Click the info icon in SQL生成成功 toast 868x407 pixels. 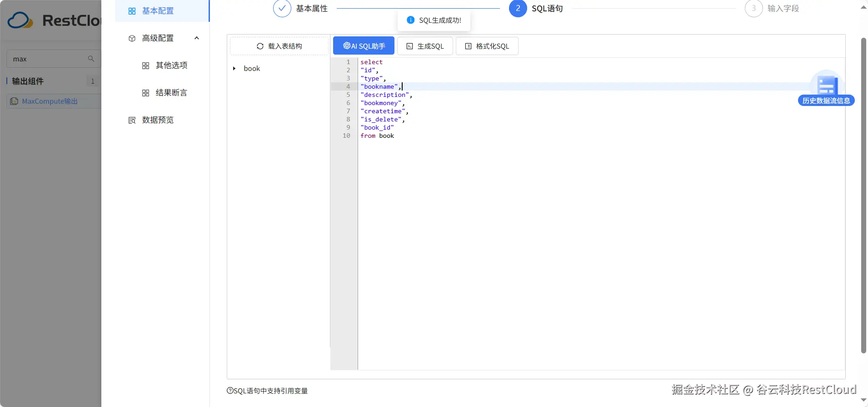410,20
